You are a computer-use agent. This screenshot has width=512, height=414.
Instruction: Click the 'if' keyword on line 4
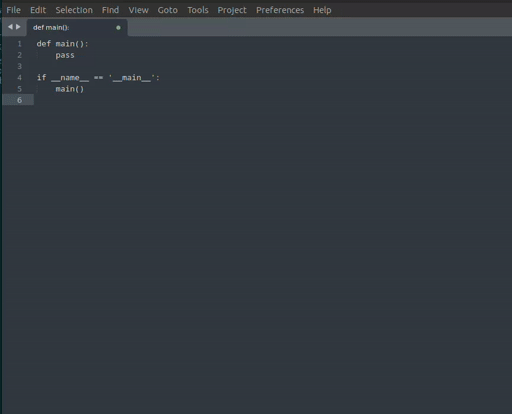coord(41,77)
